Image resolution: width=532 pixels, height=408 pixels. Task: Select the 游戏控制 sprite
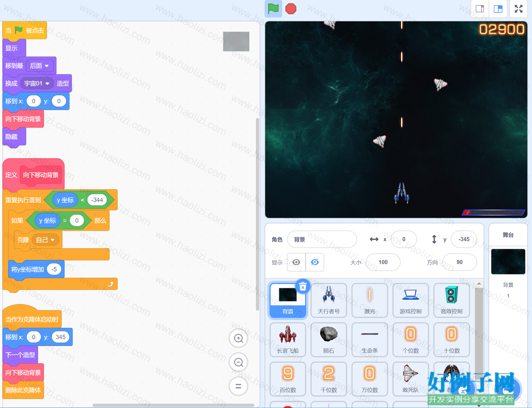tap(410, 300)
